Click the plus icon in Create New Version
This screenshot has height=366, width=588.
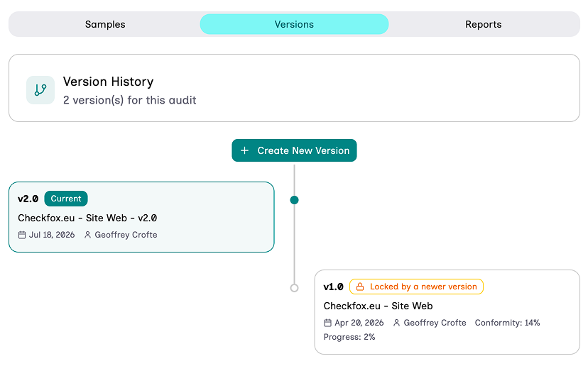(244, 150)
